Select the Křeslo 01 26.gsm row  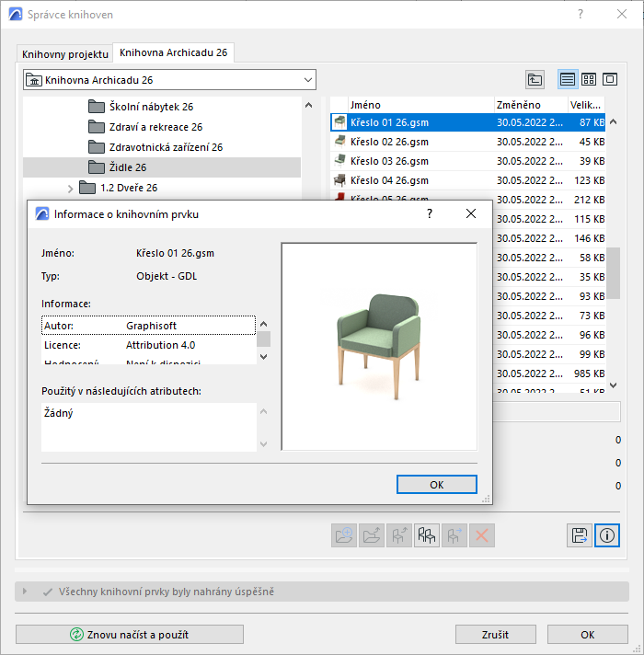tap(467, 122)
